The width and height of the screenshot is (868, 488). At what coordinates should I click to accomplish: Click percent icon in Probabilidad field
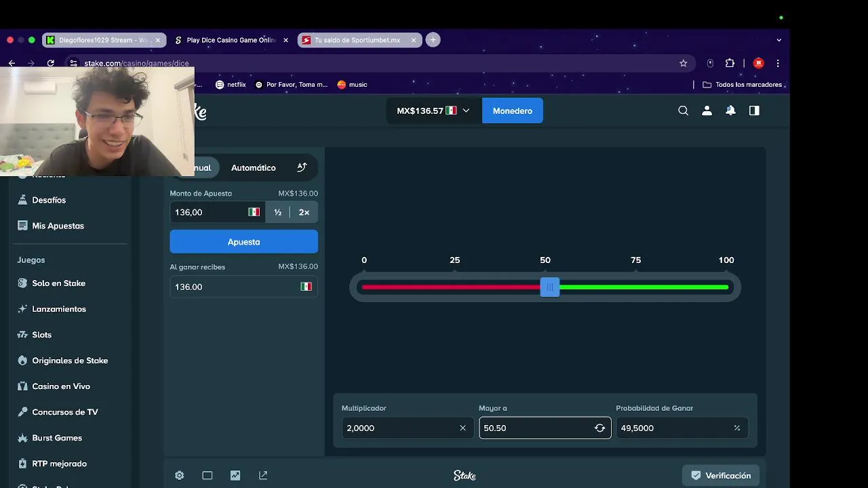(x=737, y=428)
